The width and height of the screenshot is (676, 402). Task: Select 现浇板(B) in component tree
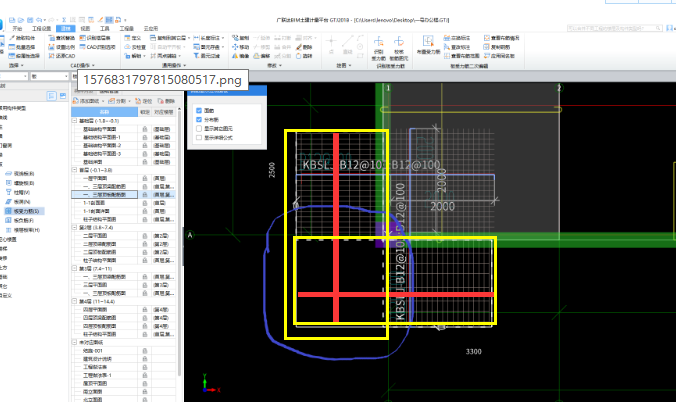(x=20, y=173)
